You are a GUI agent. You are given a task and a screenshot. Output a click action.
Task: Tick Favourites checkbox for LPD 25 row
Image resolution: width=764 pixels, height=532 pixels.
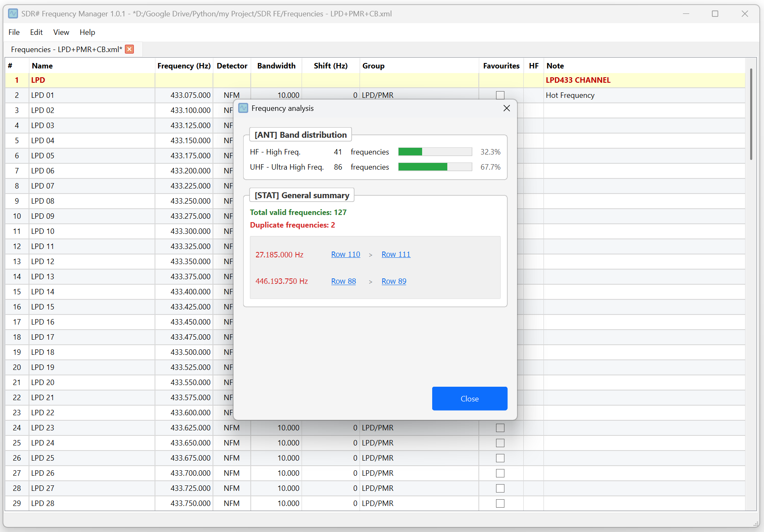500,458
